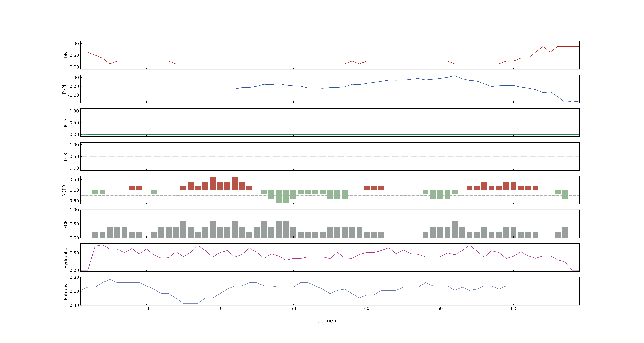Click the 'IDR' y-axis label
Screen dimensions: 644x343
(66, 55)
